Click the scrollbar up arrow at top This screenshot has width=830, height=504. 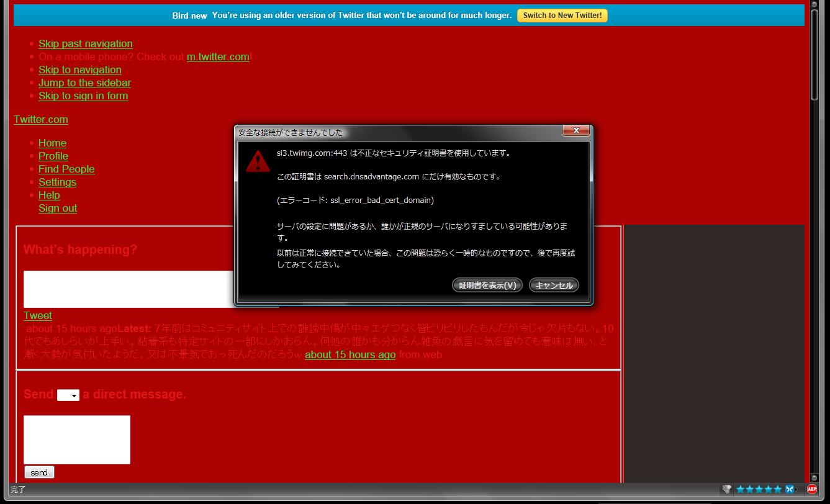coord(815,4)
